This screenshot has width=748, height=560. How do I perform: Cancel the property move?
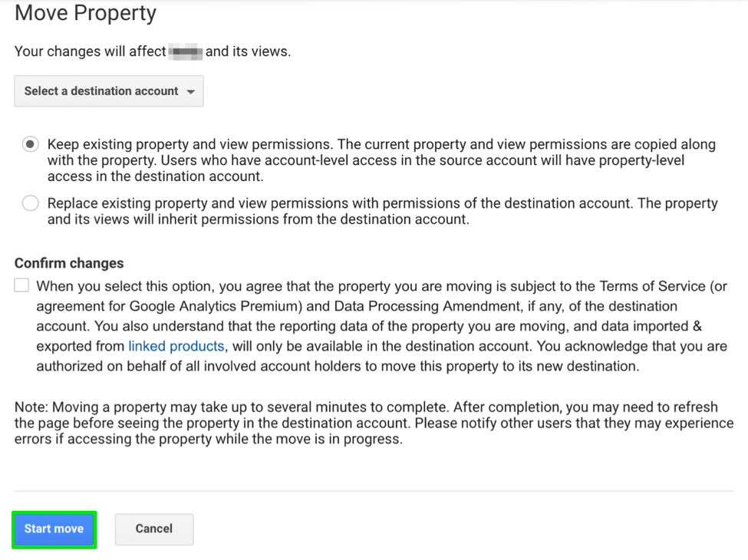154,529
